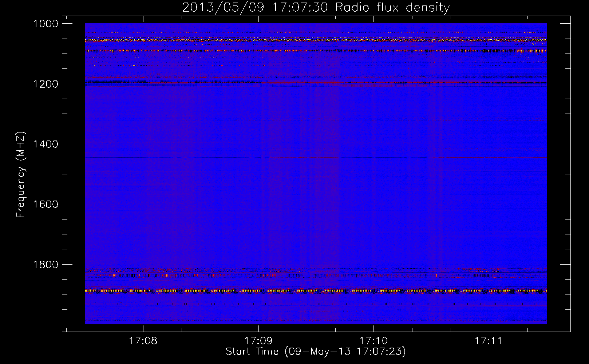The height and width of the screenshot is (364, 589).
Task: Click the 1600 frequency tick label
Action: click(46, 204)
